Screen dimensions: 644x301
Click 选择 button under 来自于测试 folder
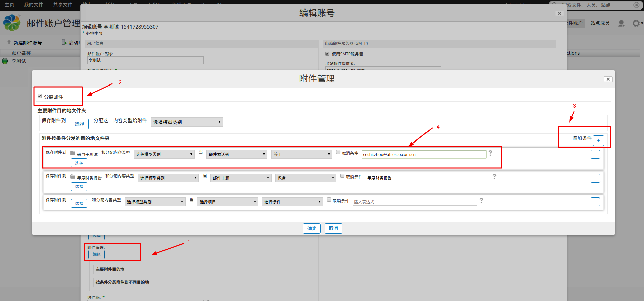pos(79,163)
